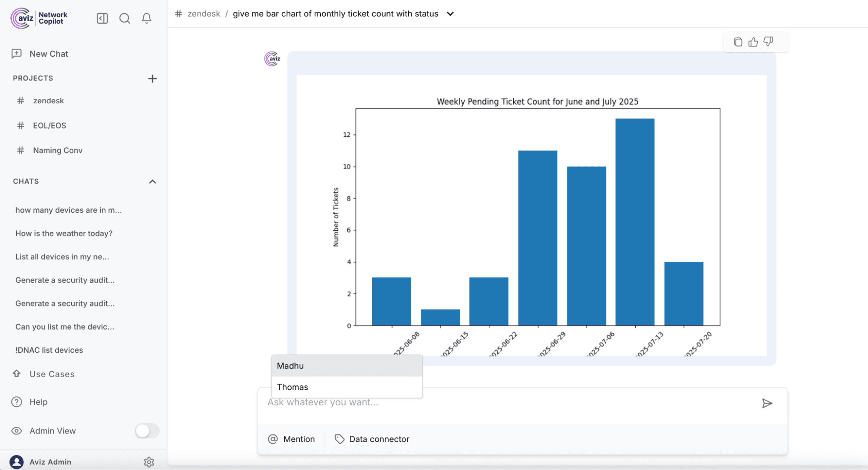Open the Mention picker
868x470 pixels.
292,439
